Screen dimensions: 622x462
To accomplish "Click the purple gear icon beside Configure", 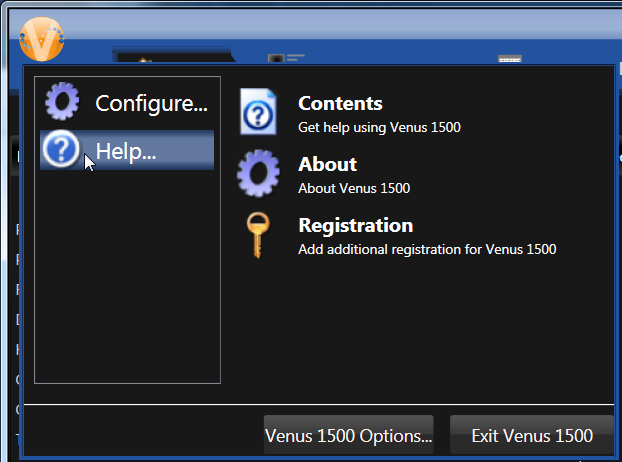I will [62, 102].
